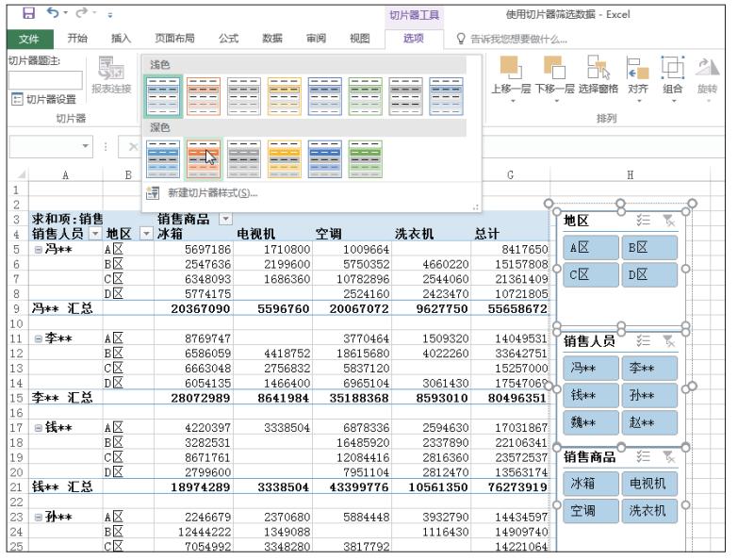
Task: Switch to the 页面布局 tab
Action: (x=174, y=38)
